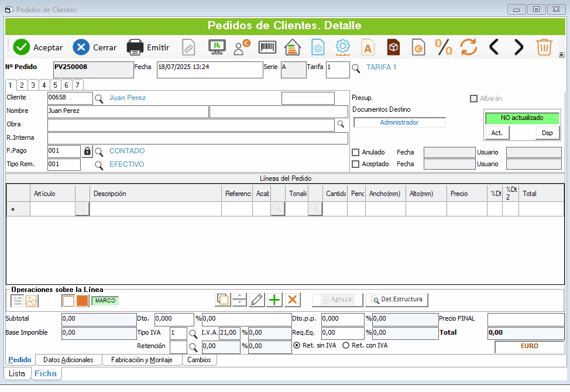
Task: Click the Obra search magnifier
Action: (x=341, y=124)
